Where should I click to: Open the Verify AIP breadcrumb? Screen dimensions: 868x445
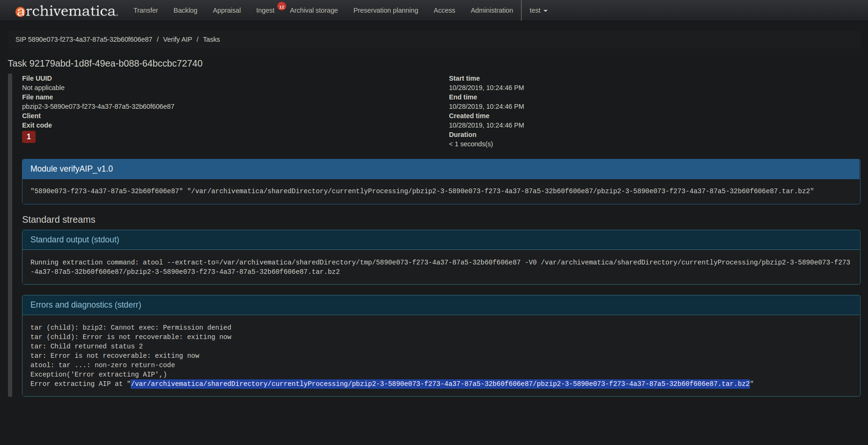tap(178, 39)
